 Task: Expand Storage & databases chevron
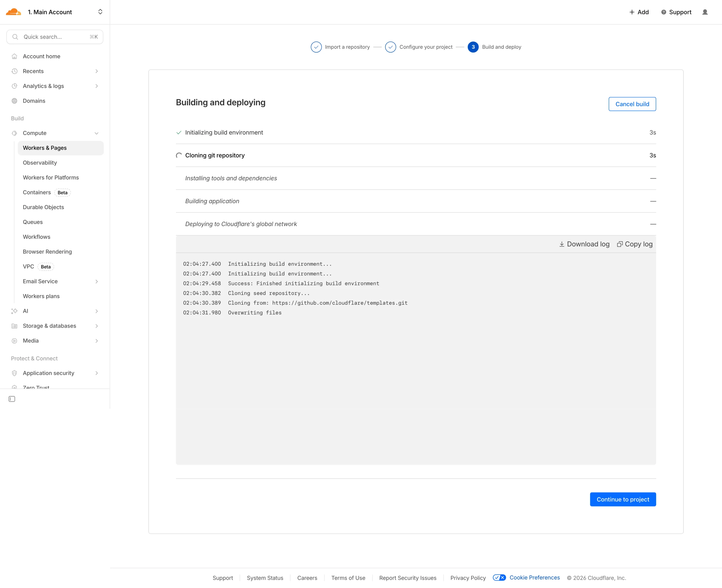coord(96,326)
